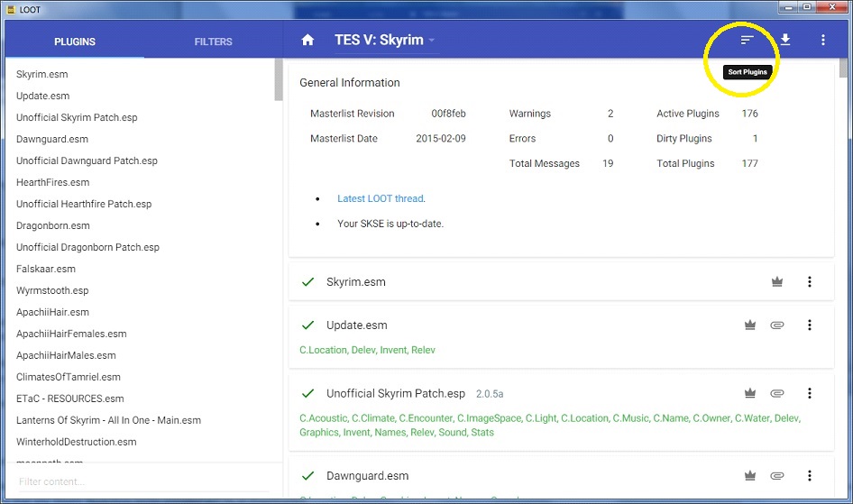Click the Dawnguard.esm card title

(x=367, y=476)
